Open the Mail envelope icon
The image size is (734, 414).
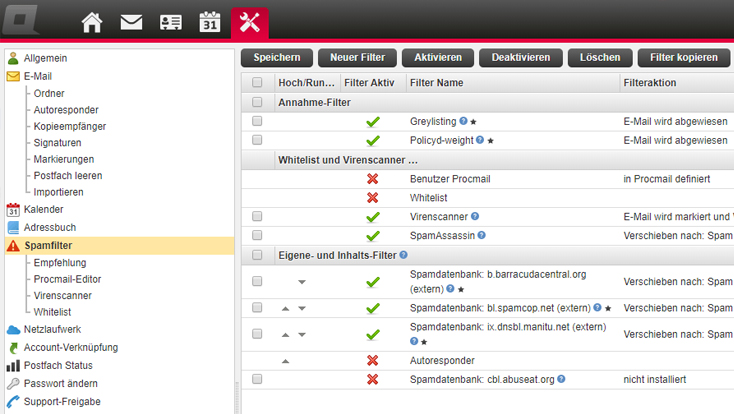(131, 22)
